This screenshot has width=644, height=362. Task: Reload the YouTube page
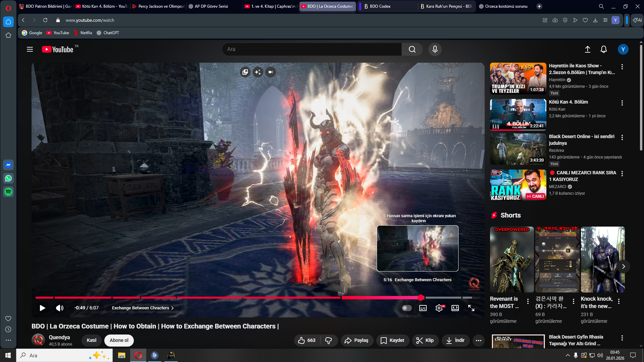pyautogui.click(x=45, y=20)
